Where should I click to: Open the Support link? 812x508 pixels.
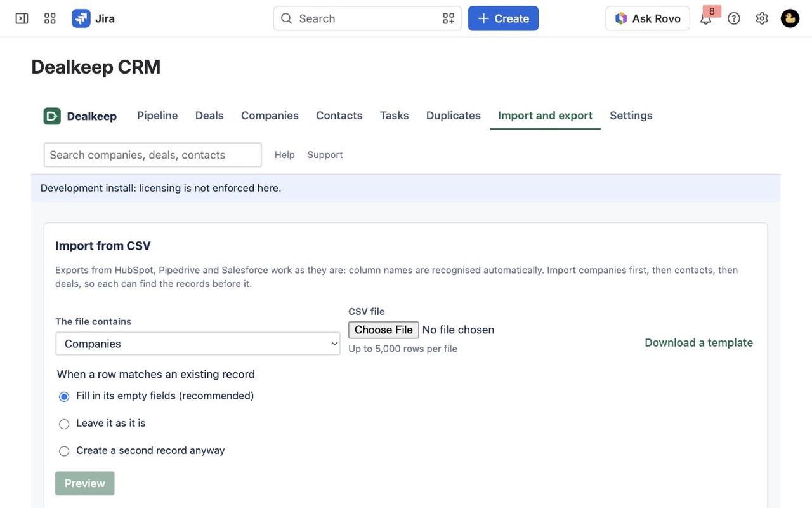[x=325, y=155]
